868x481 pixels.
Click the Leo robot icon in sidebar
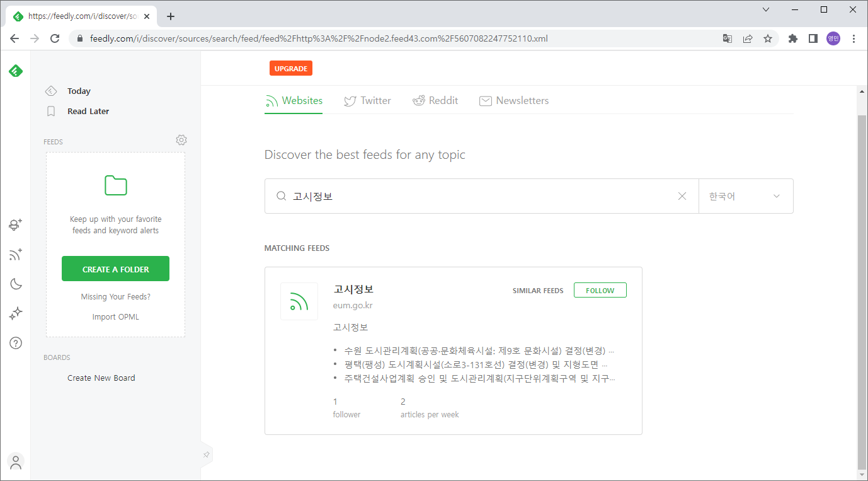pos(16,224)
